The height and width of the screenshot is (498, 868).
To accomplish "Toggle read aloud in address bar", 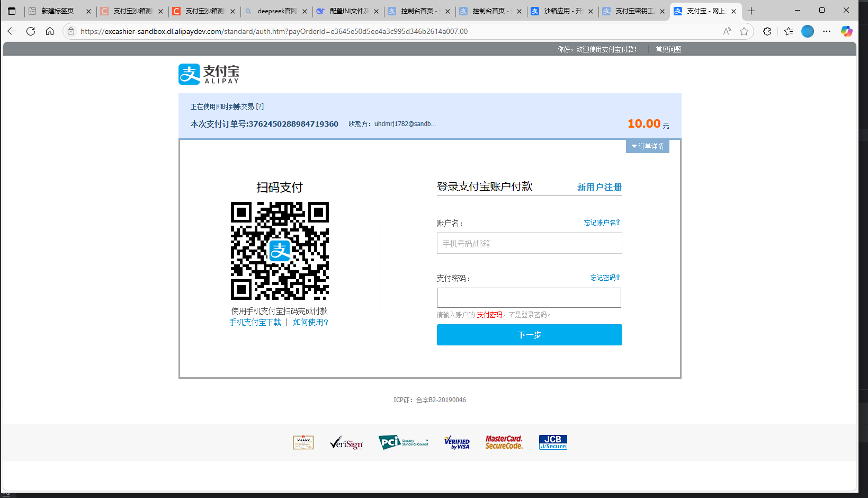I will [x=727, y=31].
